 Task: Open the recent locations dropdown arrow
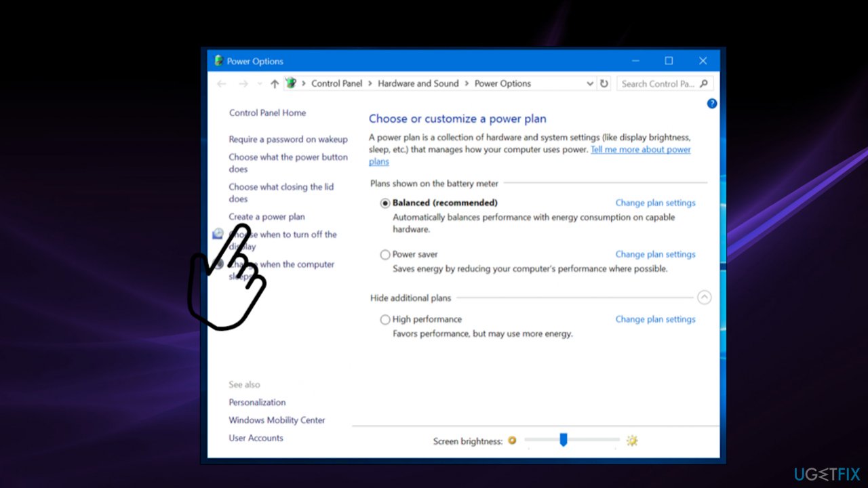coord(260,84)
